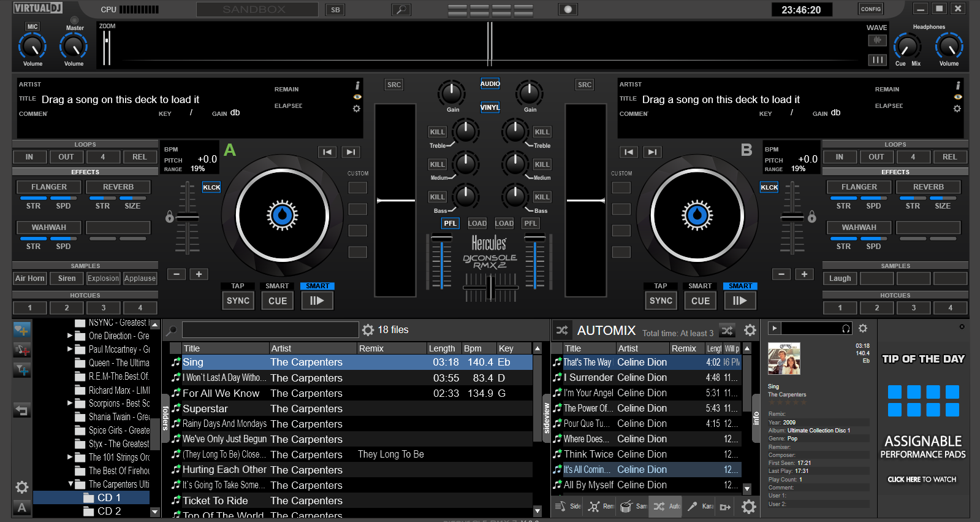
Task: Expand the Paul Mccartney folder
Action: [70, 349]
